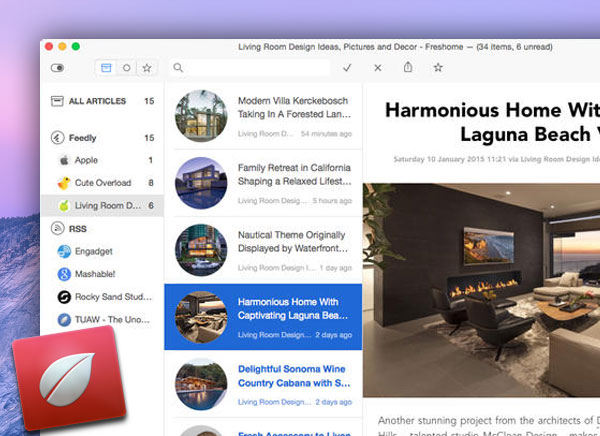
Task: Click the Harmonious Home article headline
Action: click(x=492, y=122)
